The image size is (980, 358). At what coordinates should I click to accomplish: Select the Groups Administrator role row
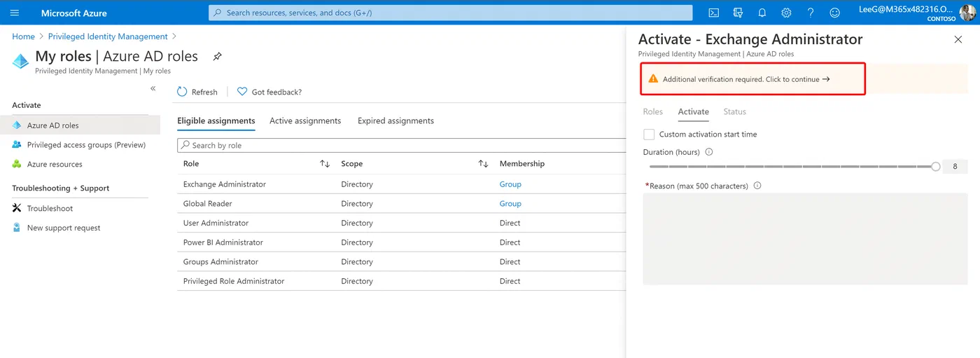pos(402,262)
